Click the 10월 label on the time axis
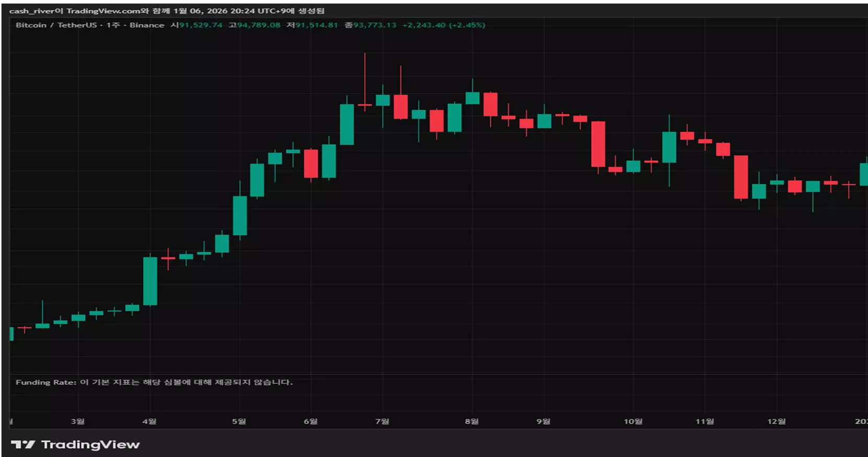 coord(633,421)
